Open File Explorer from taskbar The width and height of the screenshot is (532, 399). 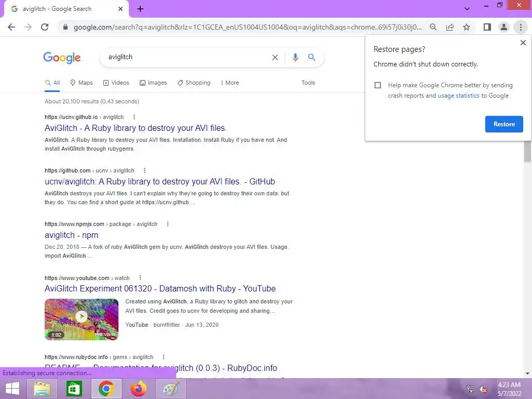(x=43, y=389)
